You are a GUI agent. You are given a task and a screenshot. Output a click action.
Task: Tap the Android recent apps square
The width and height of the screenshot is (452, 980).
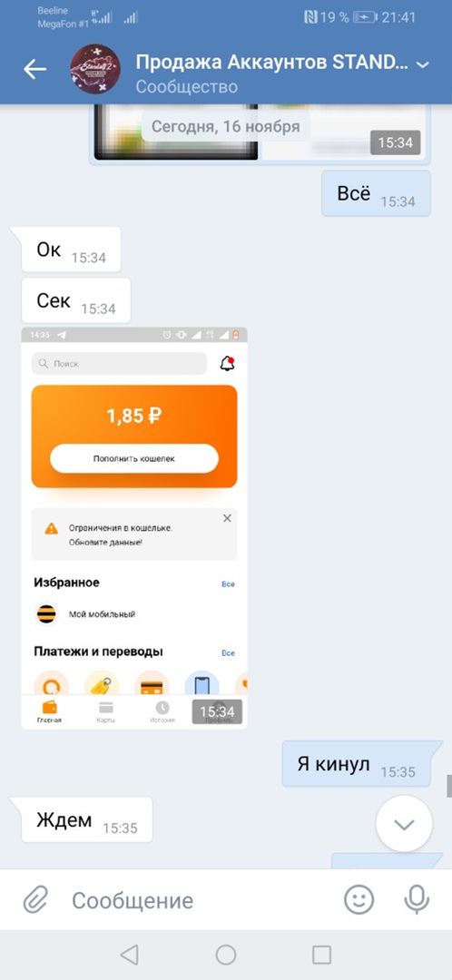coord(321,955)
